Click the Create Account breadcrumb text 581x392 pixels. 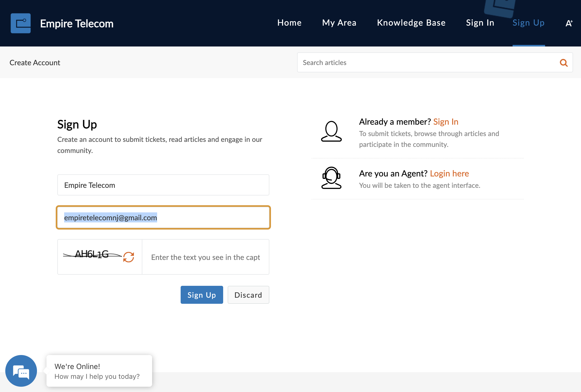tap(35, 63)
